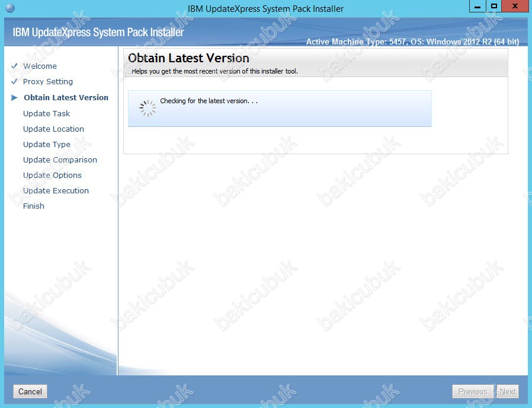The height and width of the screenshot is (408, 532).
Task: Select the Finish step
Action: coord(34,206)
